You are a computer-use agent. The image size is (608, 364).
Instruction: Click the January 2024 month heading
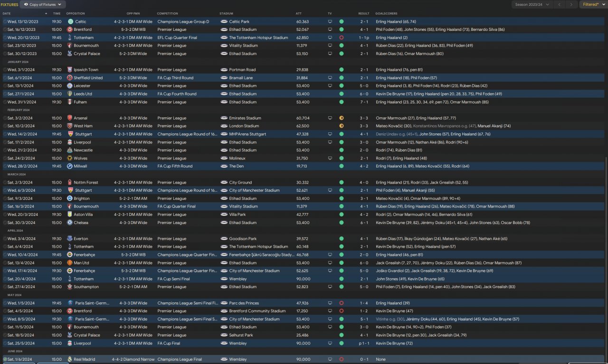point(18,62)
